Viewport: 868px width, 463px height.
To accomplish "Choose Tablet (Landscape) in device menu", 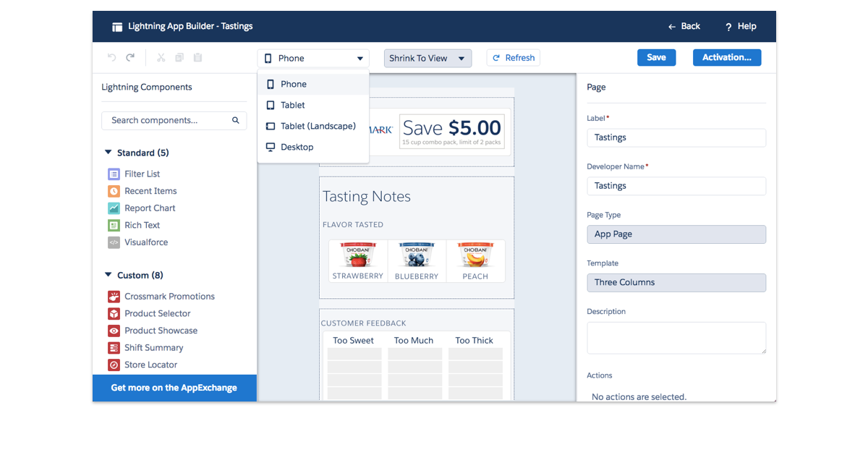I will coord(313,127).
